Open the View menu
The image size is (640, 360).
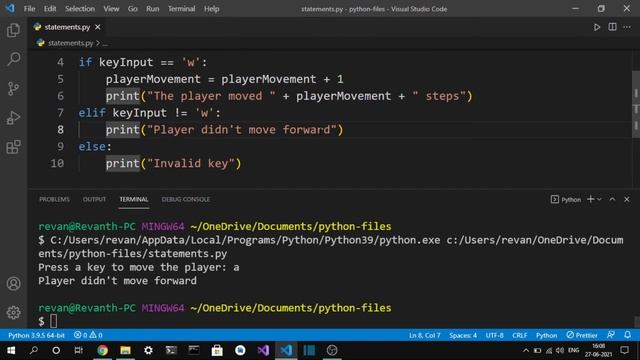click(x=111, y=9)
